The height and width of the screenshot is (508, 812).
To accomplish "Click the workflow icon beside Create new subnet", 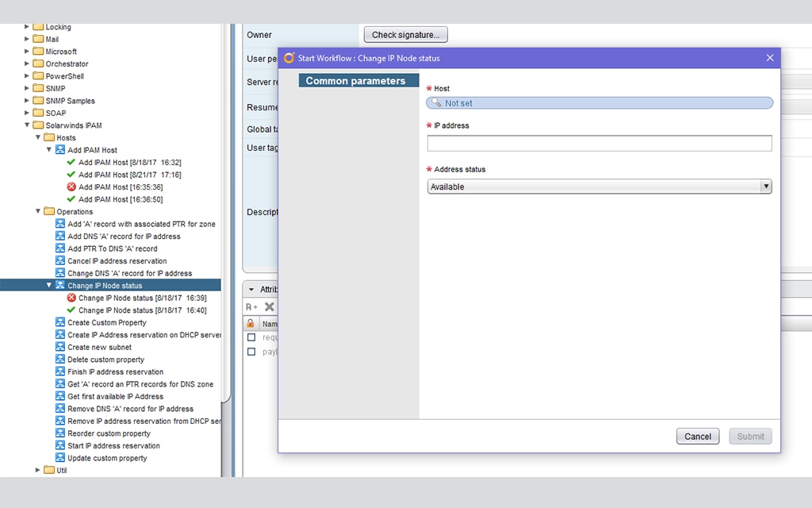I will pyautogui.click(x=61, y=347).
